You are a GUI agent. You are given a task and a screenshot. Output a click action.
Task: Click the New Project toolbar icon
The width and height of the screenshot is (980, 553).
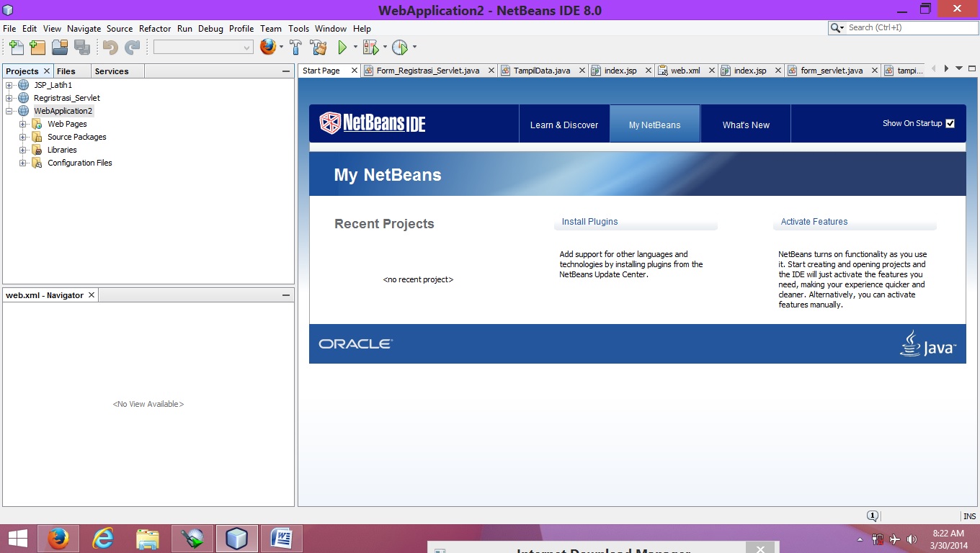[x=37, y=47]
